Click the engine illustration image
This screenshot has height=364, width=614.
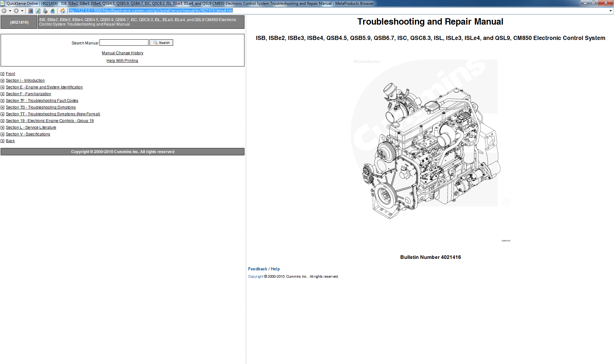point(430,150)
